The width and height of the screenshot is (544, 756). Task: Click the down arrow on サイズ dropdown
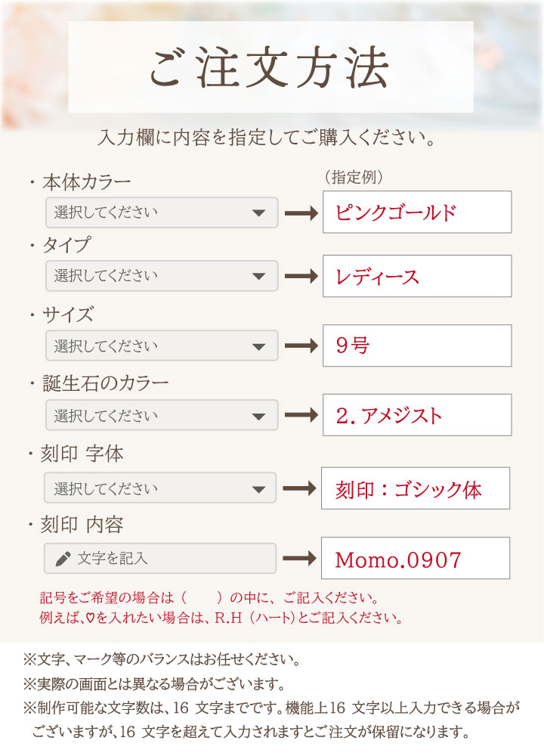coord(259,347)
